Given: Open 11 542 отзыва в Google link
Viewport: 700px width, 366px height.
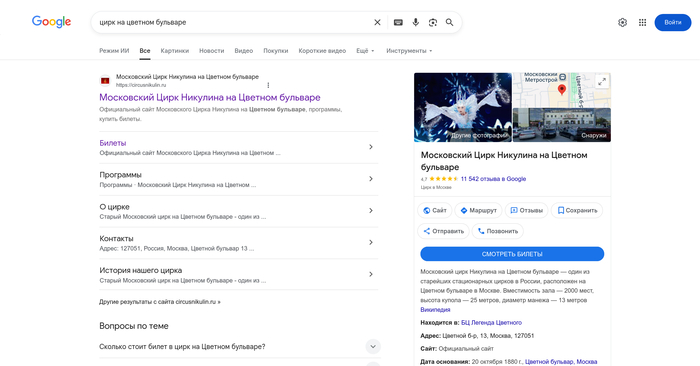Looking at the screenshot, I should click(x=493, y=179).
